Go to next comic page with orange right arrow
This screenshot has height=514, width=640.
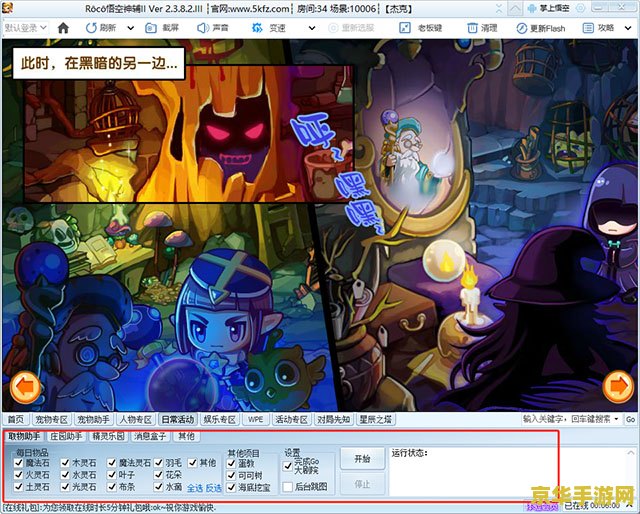[x=618, y=386]
